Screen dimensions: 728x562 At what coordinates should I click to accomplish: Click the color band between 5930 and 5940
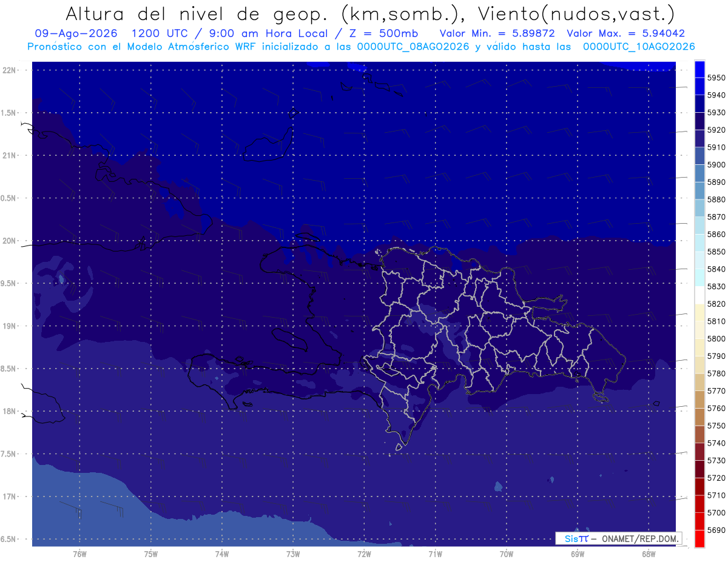[699, 104]
